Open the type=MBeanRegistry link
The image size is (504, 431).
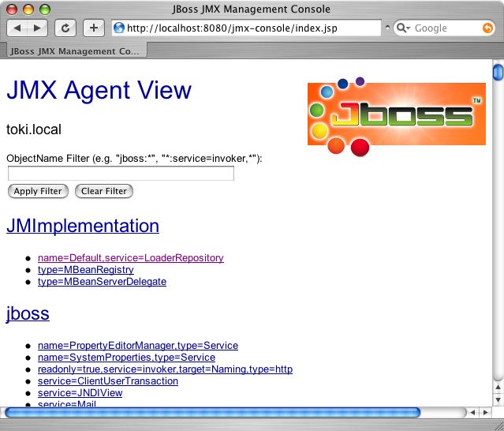point(86,270)
